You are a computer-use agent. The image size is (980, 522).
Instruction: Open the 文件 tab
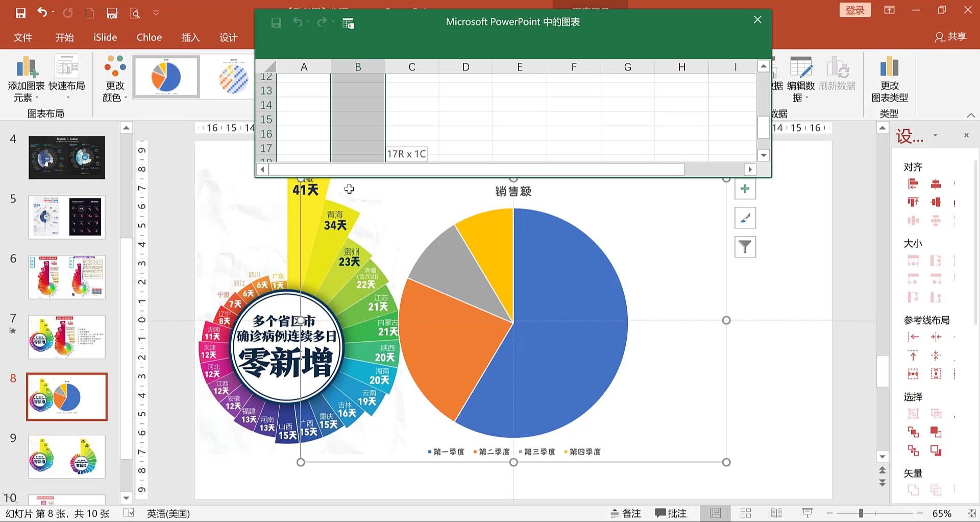pyautogui.click(x=22, y=37)
